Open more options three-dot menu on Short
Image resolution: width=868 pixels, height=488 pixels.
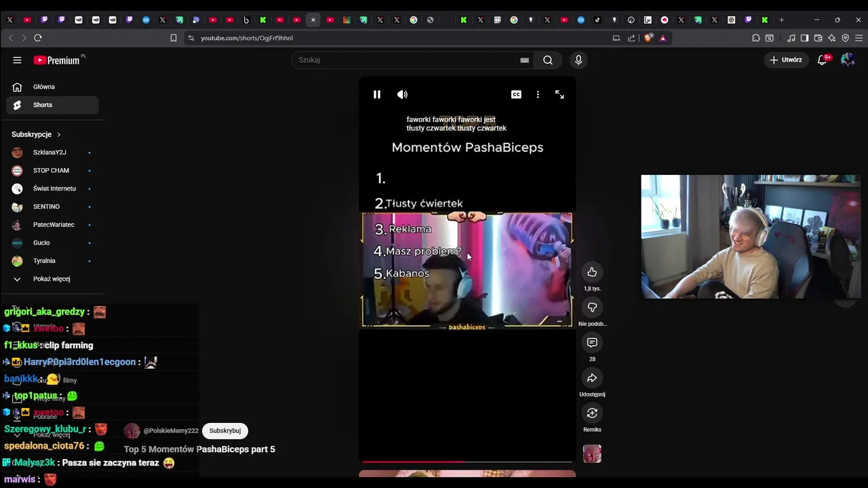pyautogui.click(x=538, y=94)
